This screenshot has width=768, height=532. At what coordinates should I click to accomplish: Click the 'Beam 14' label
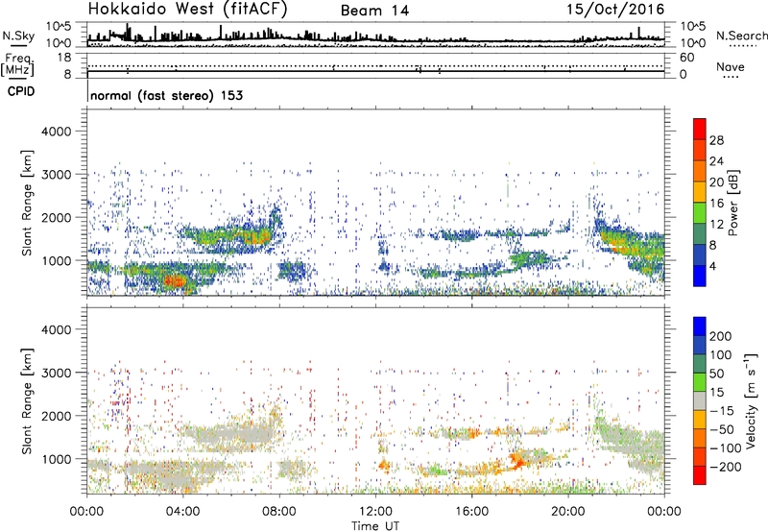tap(374, 11)
